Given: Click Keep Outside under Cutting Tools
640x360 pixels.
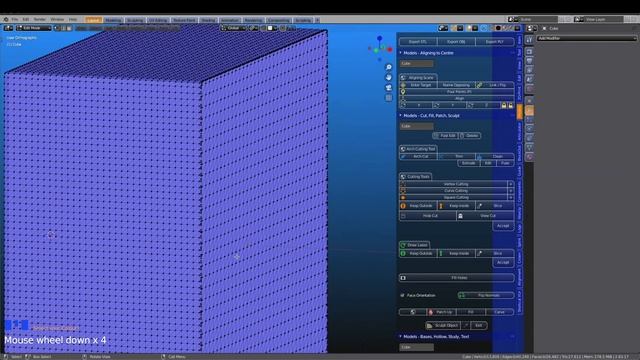Looking at the screenshot, I should pyautogui.click(x=418, y=206).
